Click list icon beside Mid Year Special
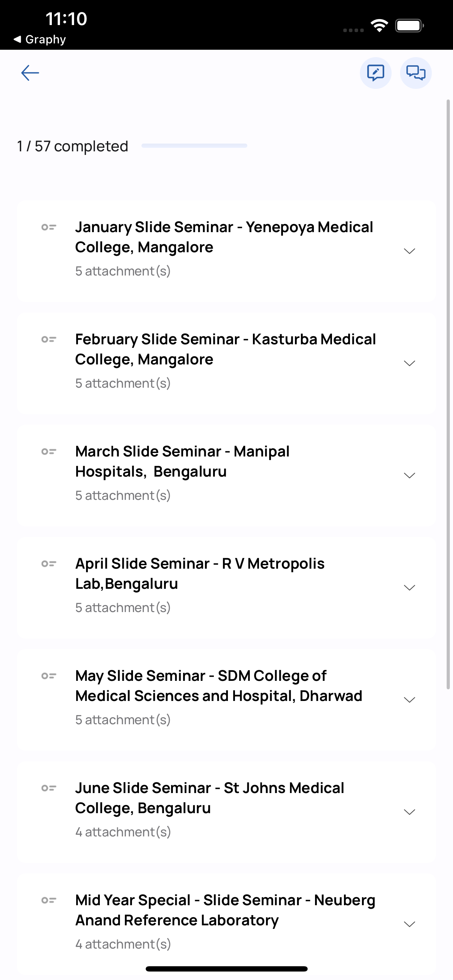This screenshot has width=453, height=980. click(x=49, y=901)
